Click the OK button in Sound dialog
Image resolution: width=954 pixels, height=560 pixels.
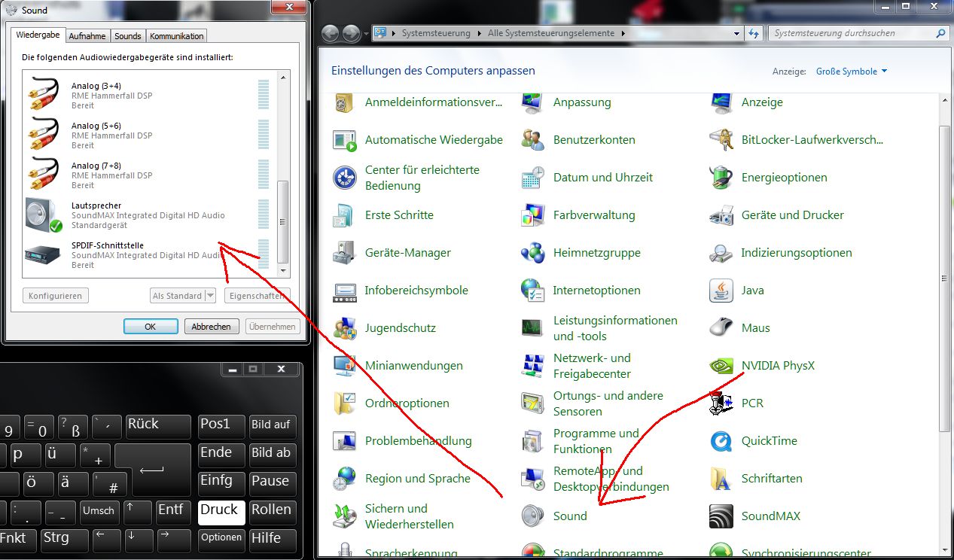pos(151,327)
